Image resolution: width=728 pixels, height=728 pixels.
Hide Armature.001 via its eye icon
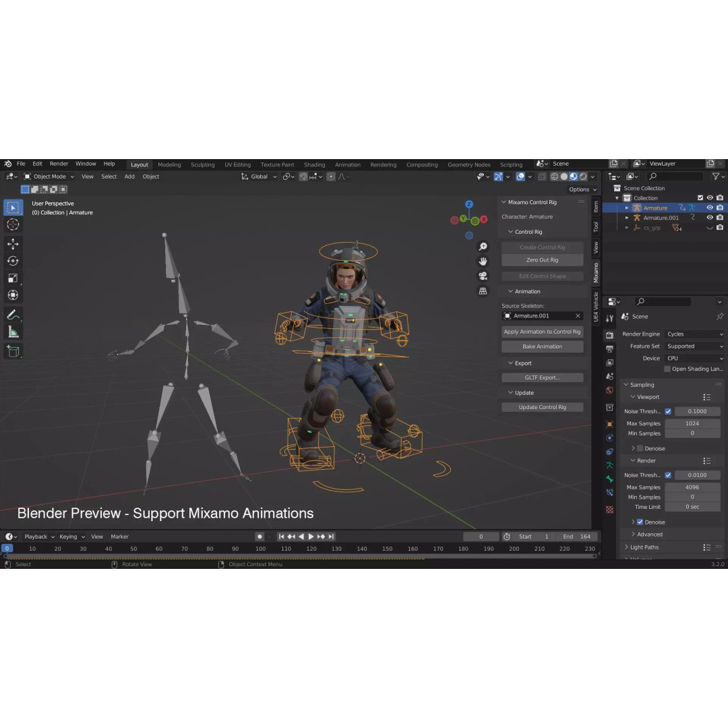tap(710, 217)
